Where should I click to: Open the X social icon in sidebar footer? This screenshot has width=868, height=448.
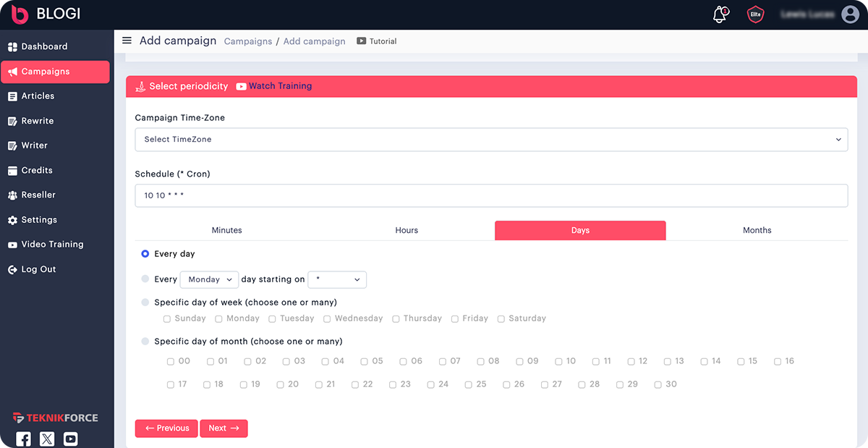[x=47, y=439]
